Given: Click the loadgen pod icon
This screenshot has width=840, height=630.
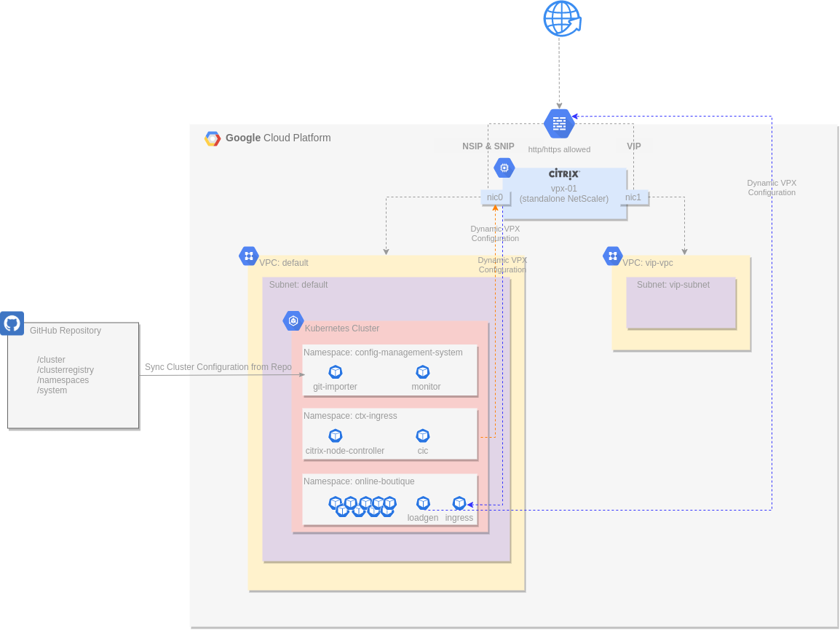Looking at the screenshot, I should tap(423, 503).
